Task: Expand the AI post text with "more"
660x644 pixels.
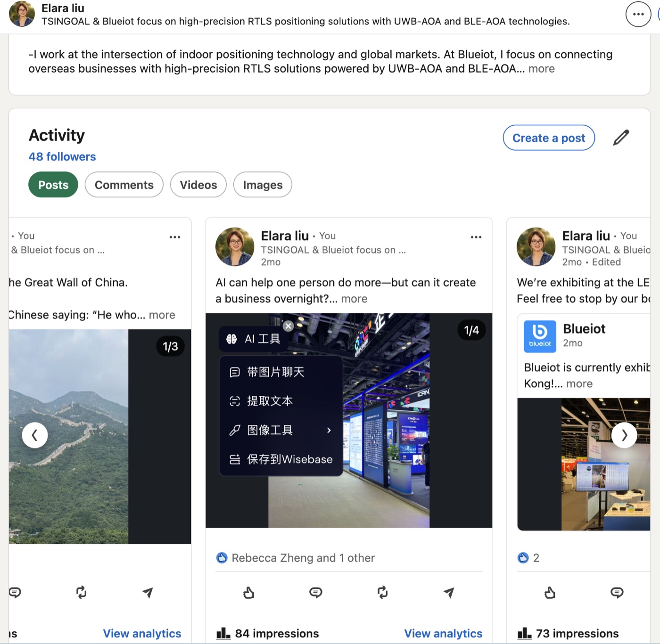Action: click(x=354, y=299)
